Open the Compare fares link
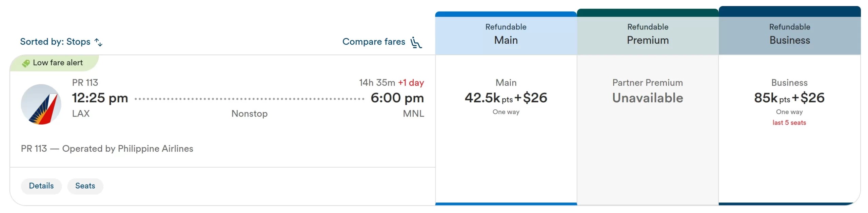The width and height of the screenshot is (868, 213). tap(382, 42)
